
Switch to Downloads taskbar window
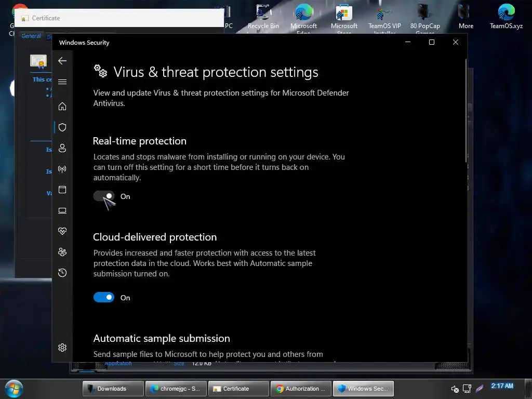click(113, 389)
